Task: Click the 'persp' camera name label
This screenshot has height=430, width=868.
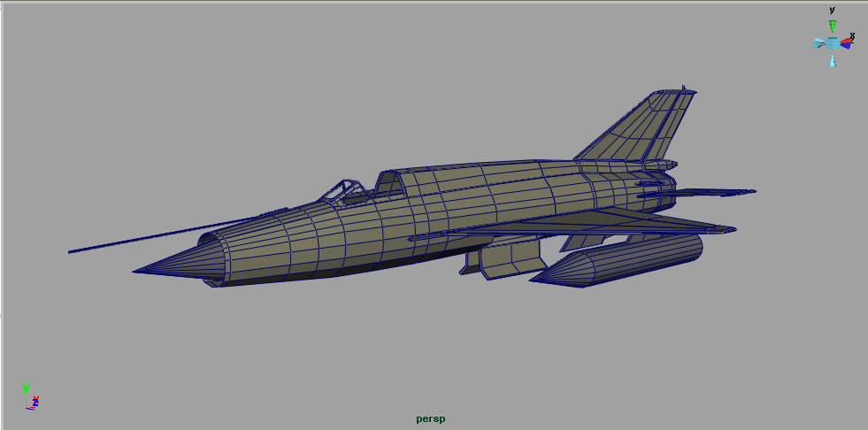Action: tap(431, 418)
